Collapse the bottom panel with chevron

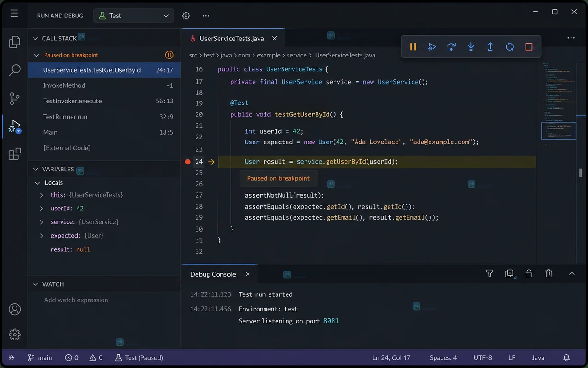pos(572,273)
